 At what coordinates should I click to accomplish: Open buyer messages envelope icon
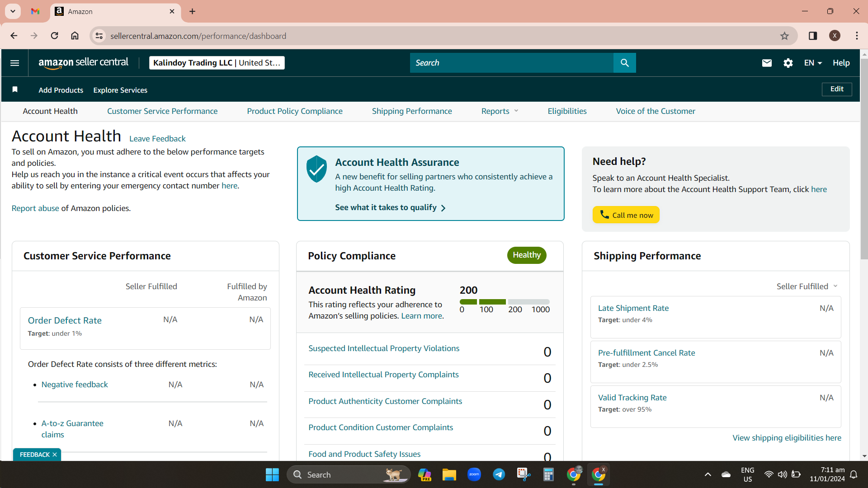pyautogui.click(x=767, y=63)
